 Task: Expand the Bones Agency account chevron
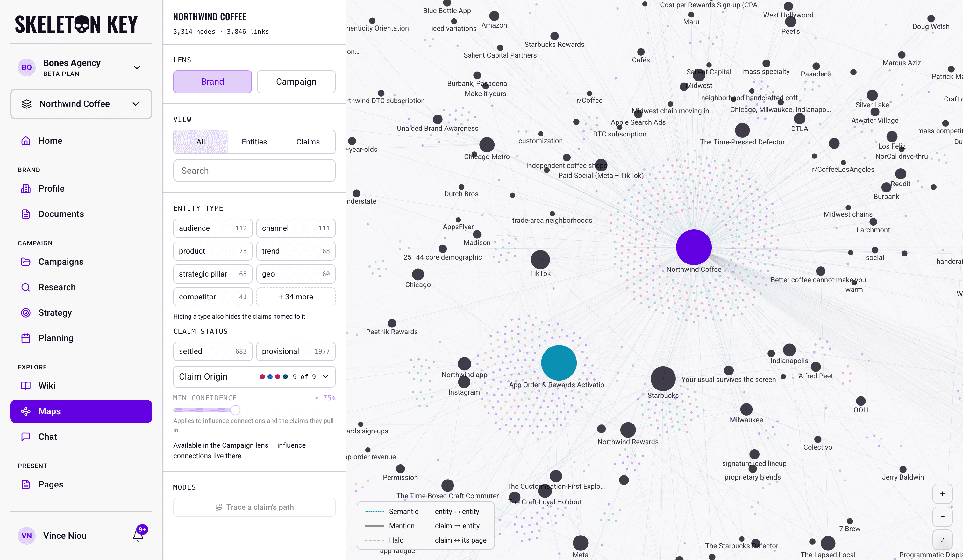click(x=137, y=67)
